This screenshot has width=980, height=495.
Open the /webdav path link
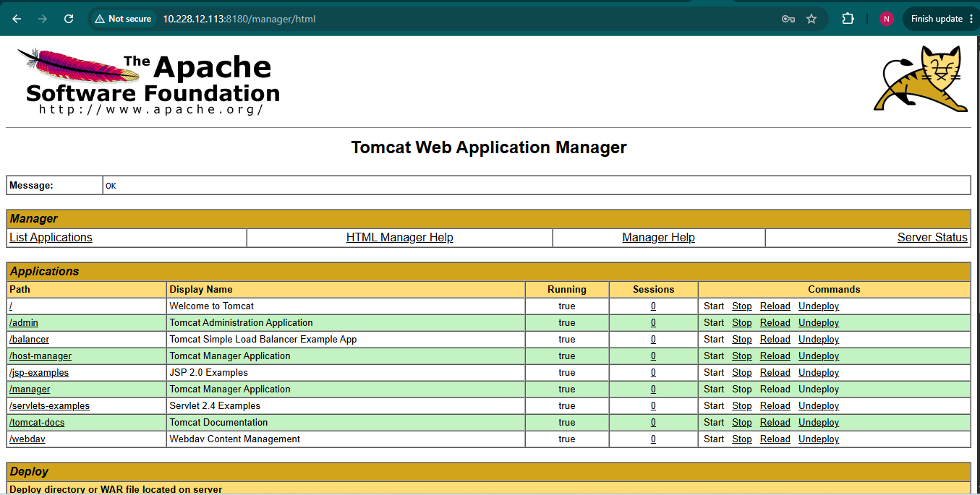coord(27,439)
